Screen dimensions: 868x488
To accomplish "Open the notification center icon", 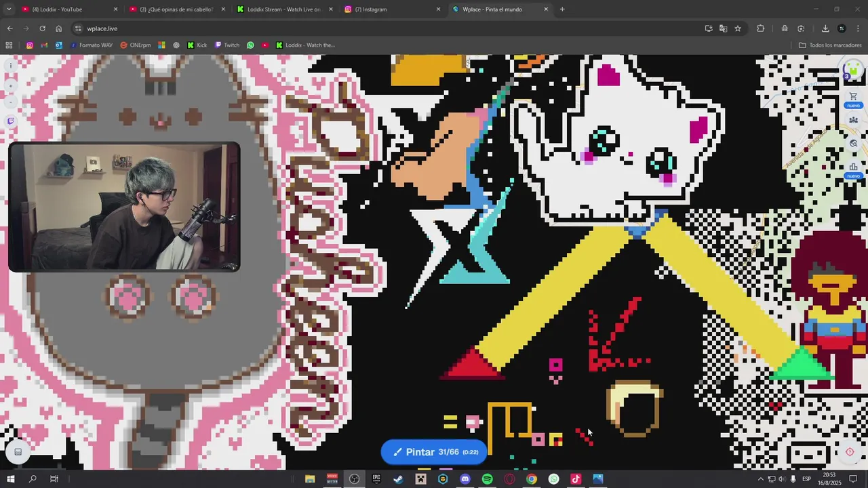I will [x=854, y=479].
